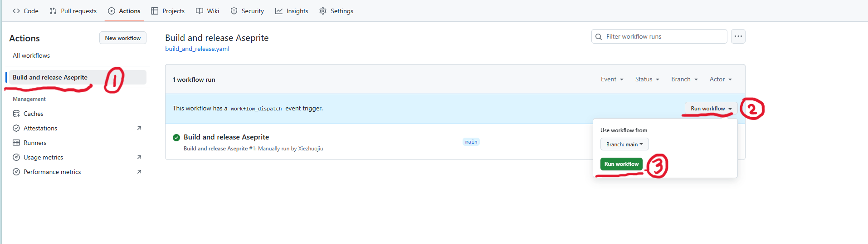Click the Security shield icon

pos(234,11)
